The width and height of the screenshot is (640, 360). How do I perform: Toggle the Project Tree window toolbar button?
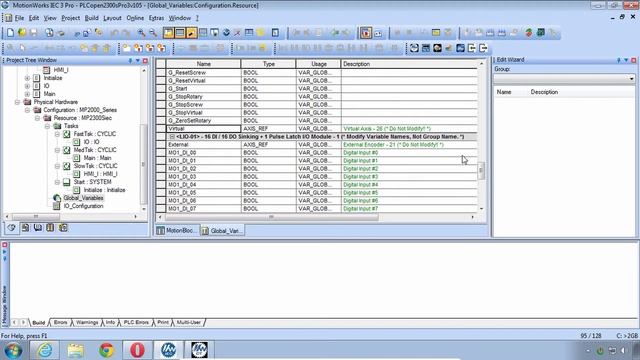168,33
